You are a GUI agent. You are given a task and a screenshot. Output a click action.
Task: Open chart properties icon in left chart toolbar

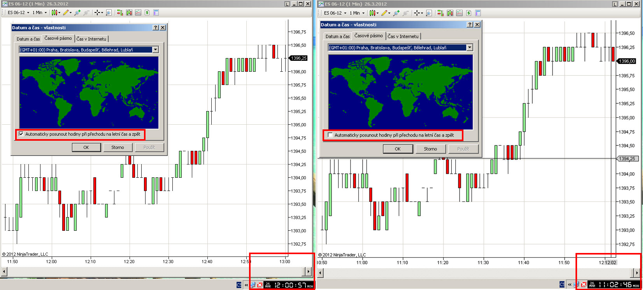coord(156,12)
